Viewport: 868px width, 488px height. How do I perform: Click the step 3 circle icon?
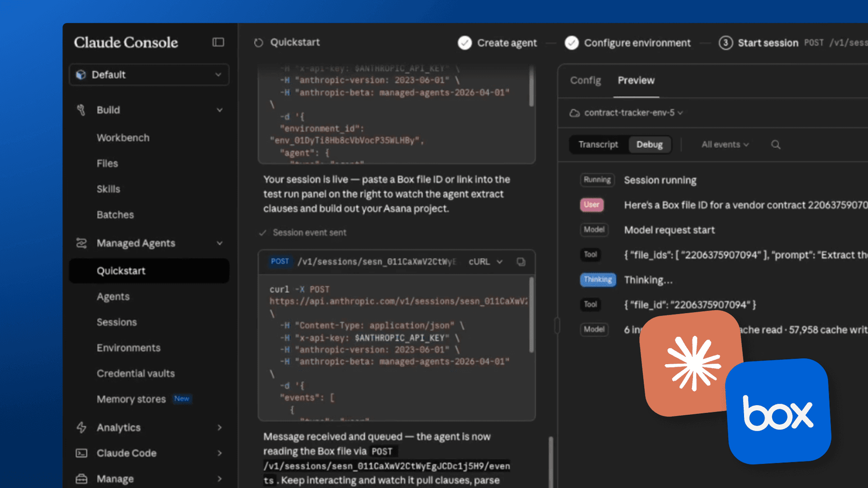726,43
